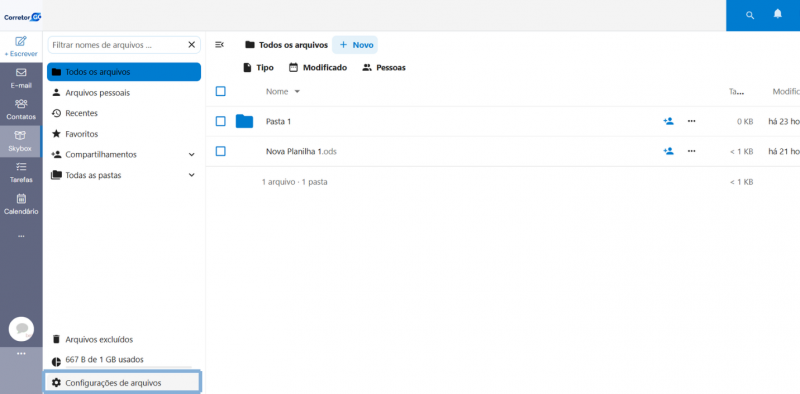Open the chat bubble icon
Image resolution: width=800 pixels, height=394 pixels.
pos(21,329)
